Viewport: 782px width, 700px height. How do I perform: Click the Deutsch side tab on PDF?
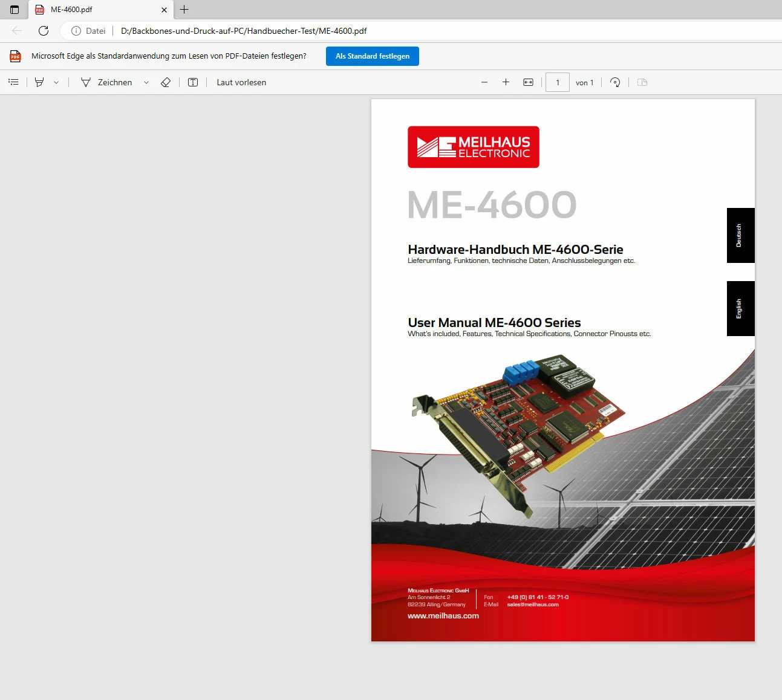pos(740,235)
